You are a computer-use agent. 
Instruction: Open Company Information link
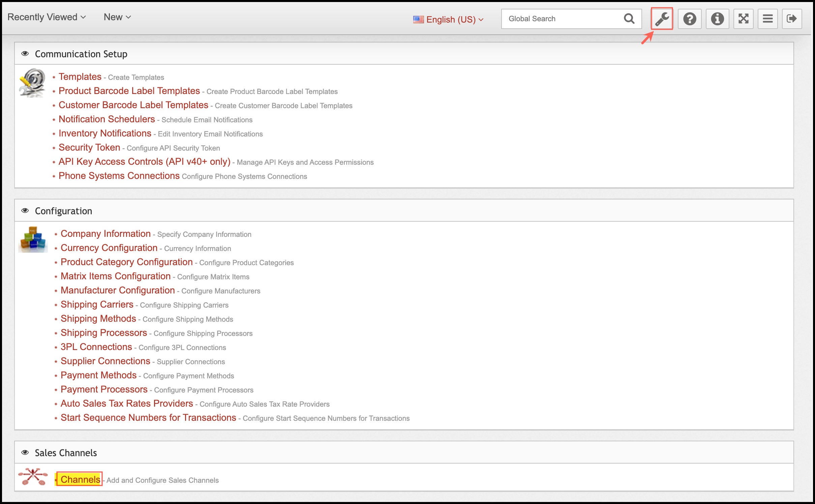pos(105,234)
